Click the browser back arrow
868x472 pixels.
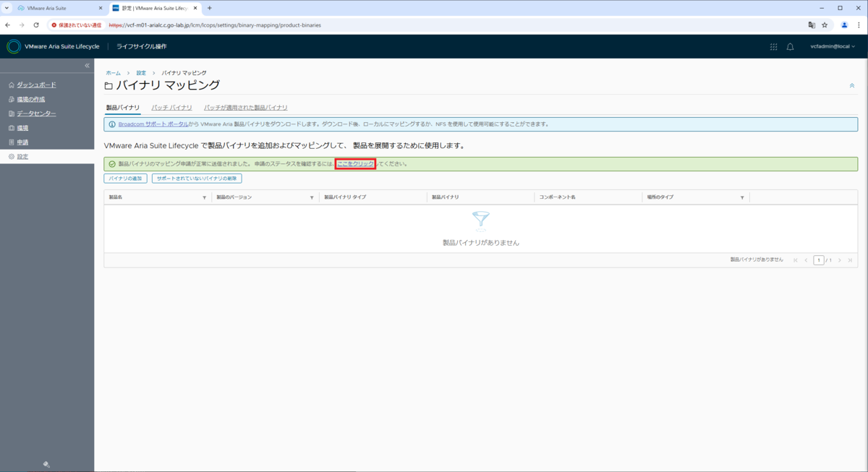click(x=8, y=25)
